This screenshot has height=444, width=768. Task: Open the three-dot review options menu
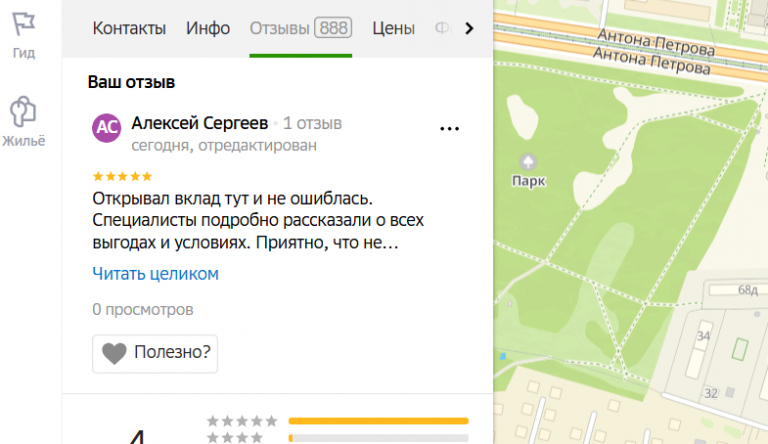tap(449, 129)
